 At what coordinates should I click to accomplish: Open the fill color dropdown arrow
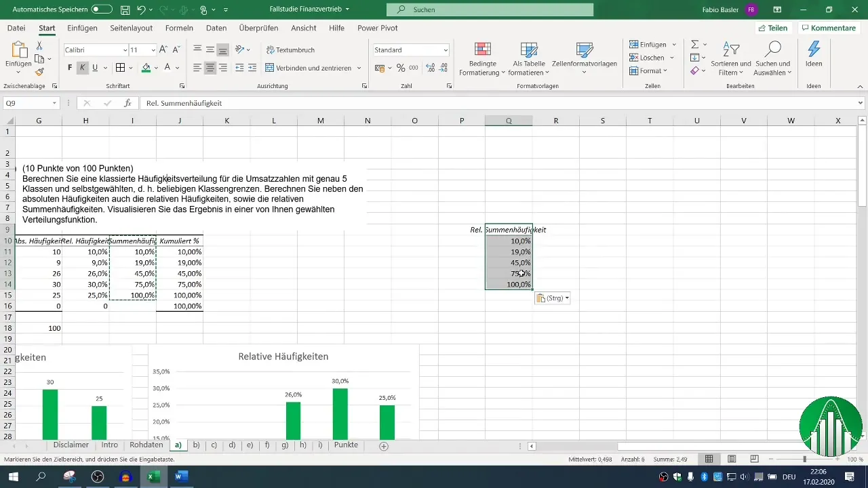pos(156,68)
